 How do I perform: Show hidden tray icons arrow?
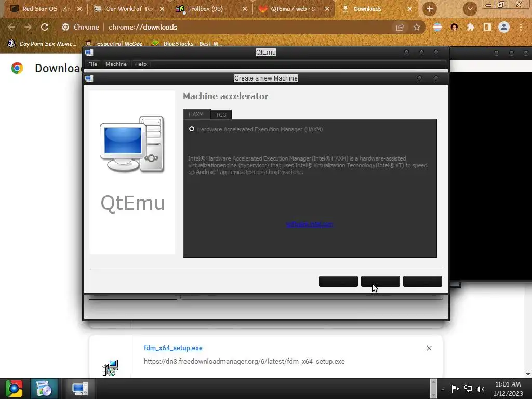(x=443, y=389)
